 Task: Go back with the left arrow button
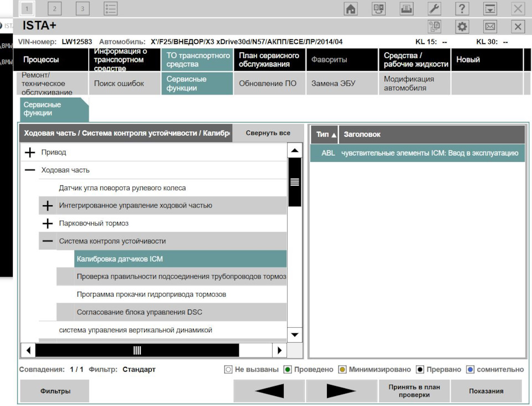coord(269,391)
